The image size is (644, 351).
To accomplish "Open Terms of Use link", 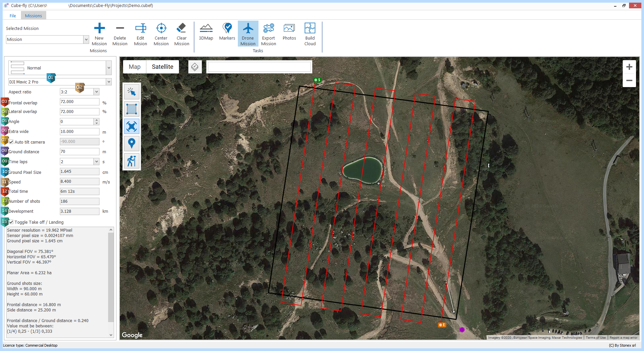I will tap(596, 337).
